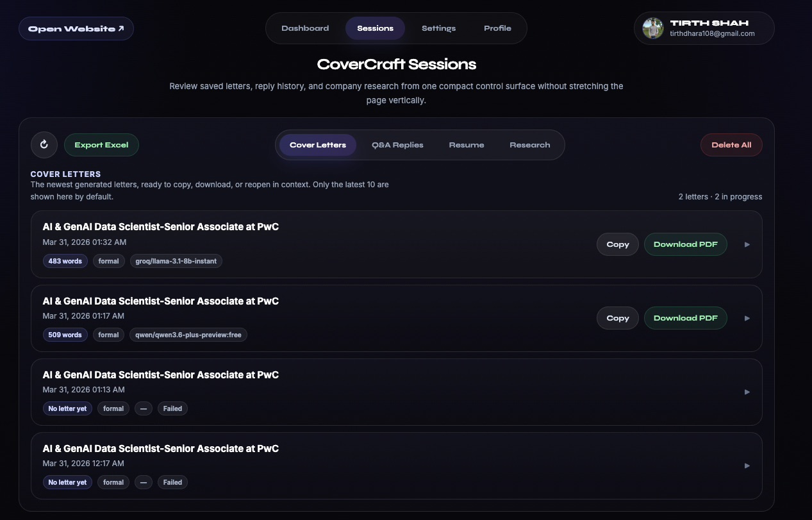Expand the 12:17 AM failed session row
Viewport: 812px width, 520px height.
(747, 465)
